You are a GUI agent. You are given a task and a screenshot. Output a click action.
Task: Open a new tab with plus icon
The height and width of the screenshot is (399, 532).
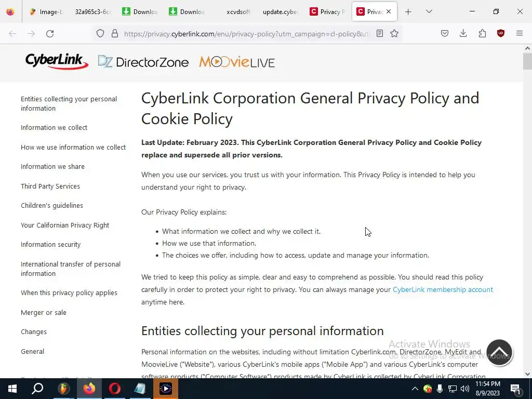[408, 12]
